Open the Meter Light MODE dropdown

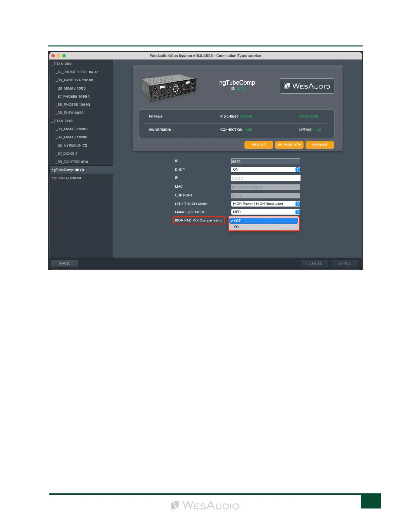[265, 212]
